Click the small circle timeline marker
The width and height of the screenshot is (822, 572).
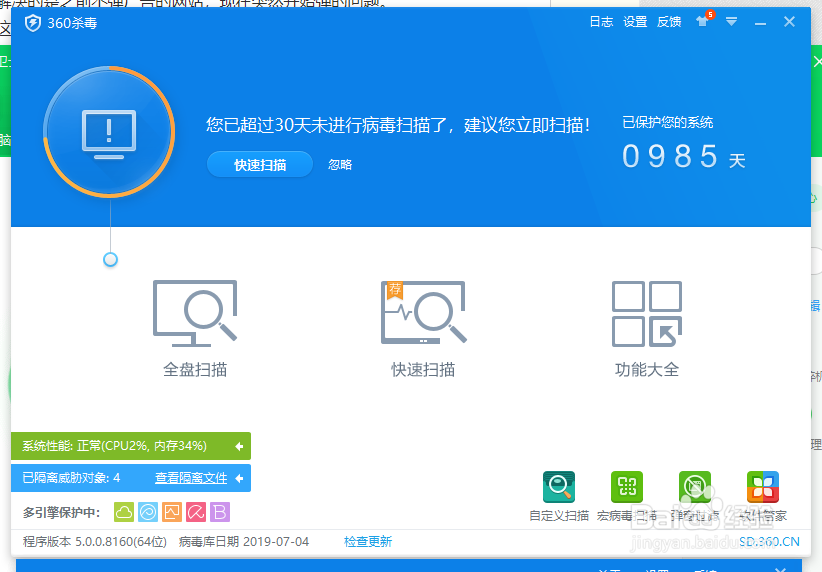pos(110,260)
